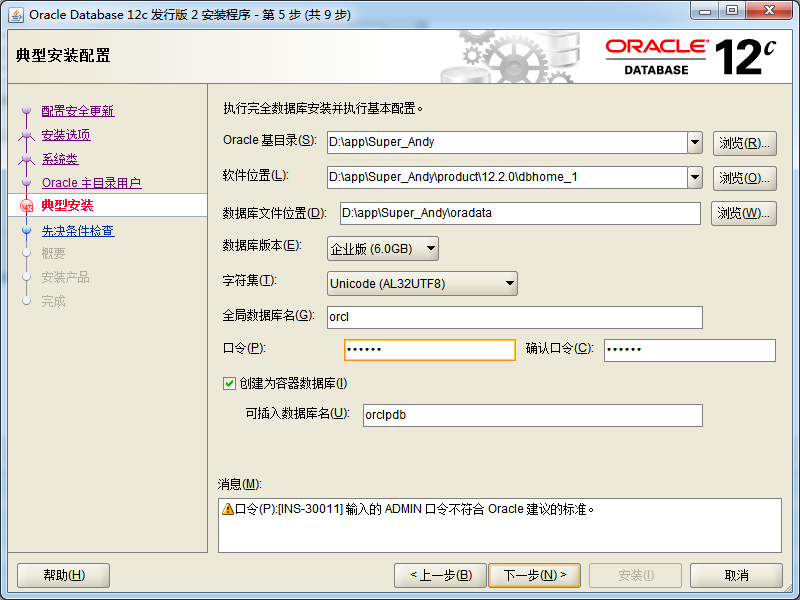Click the warning icon in message box
The height and width of the screenshot is (600, 800).
228,509
